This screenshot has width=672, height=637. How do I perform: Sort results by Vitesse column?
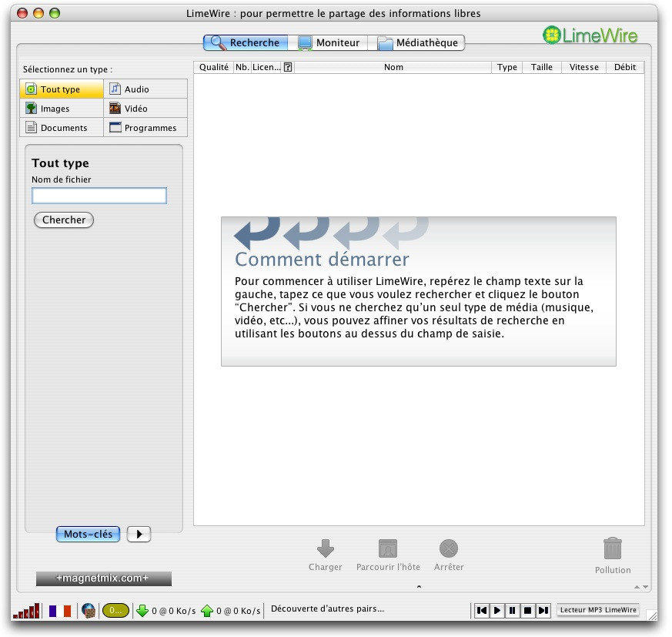coord(583,67)
